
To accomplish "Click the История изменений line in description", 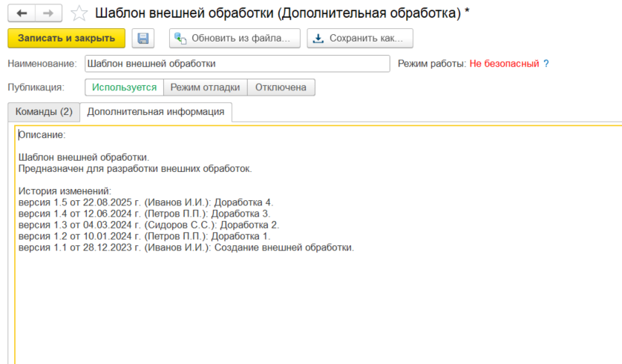I will [65, 191].
